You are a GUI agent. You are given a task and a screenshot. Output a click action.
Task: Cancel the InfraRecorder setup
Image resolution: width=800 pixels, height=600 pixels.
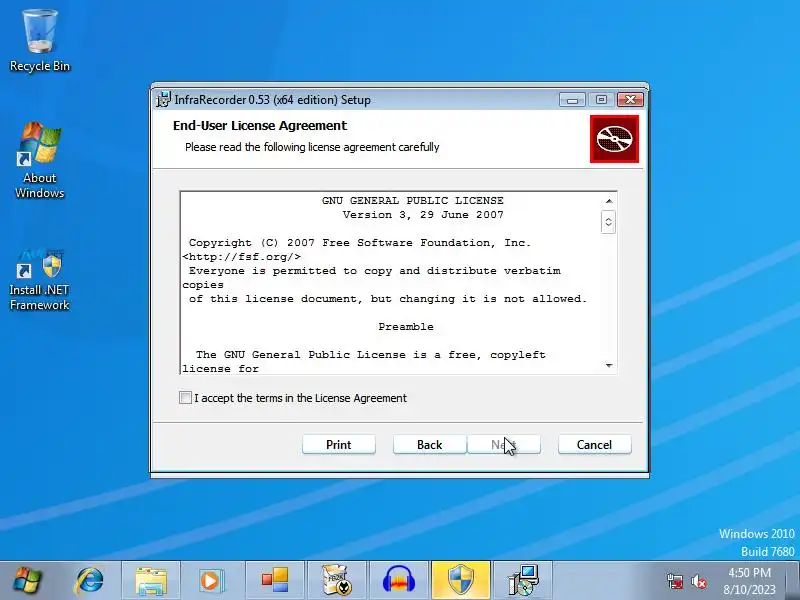(x=594, y=444)
